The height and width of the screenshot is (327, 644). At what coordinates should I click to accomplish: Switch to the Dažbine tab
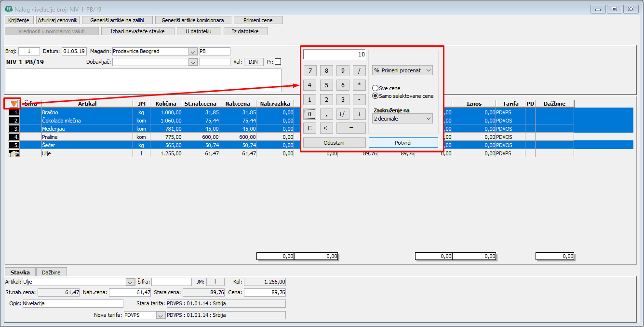(51, 272)
